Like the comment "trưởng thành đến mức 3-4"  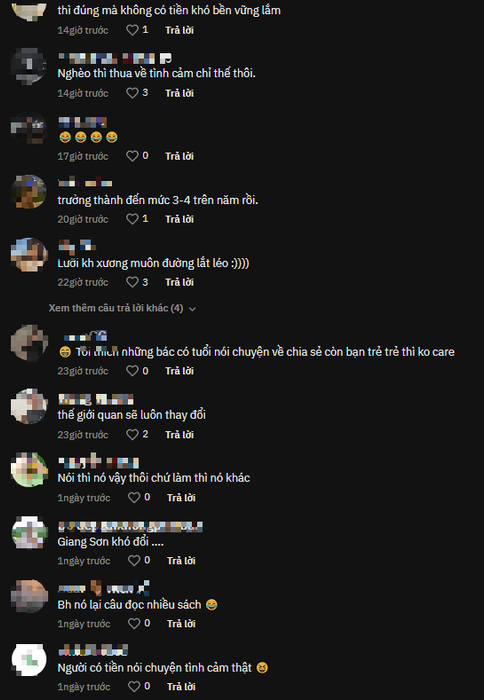(x=132, y=219)
